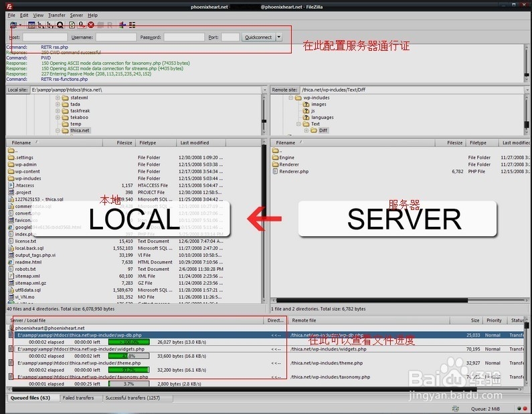
Task: Toggle the transfer queue display
Action: click(60, 25)
